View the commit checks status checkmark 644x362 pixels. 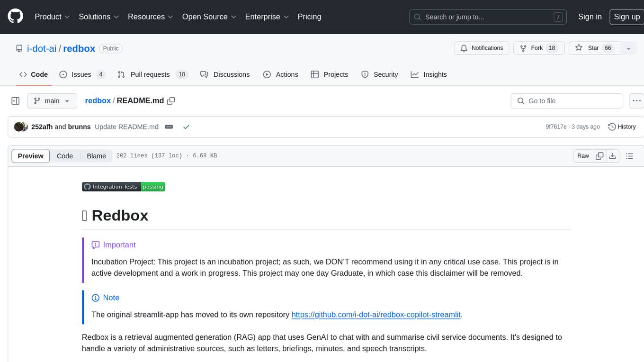[x=186, y=127]
